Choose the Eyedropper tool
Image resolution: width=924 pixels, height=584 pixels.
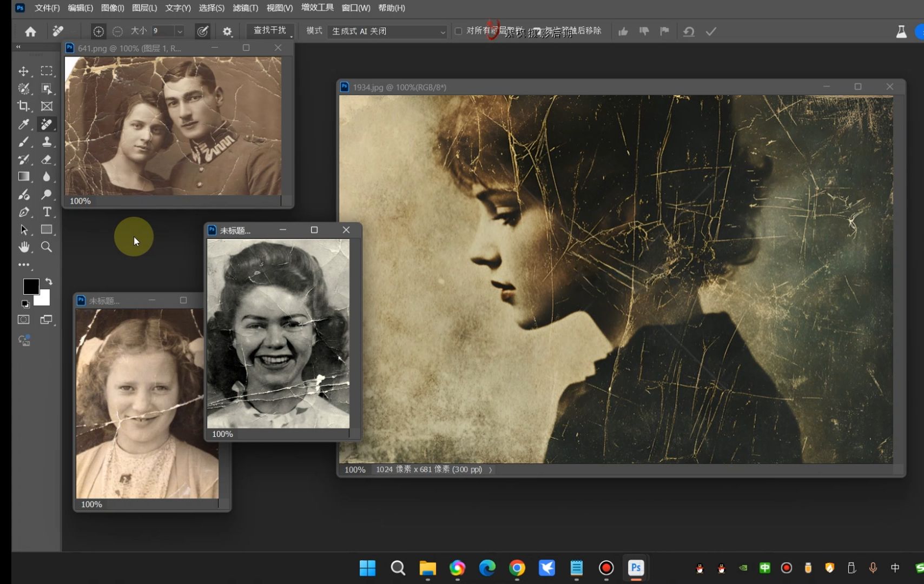(x=24, y=124)
